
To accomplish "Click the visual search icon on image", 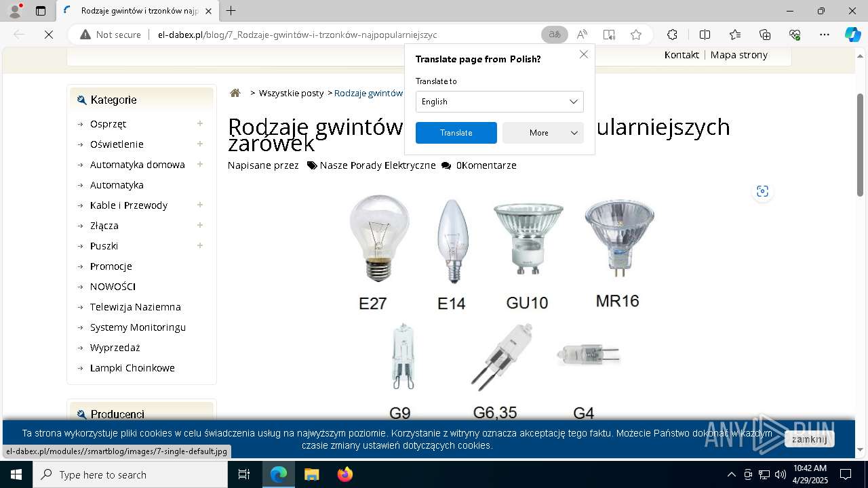I will coord(763,191).
